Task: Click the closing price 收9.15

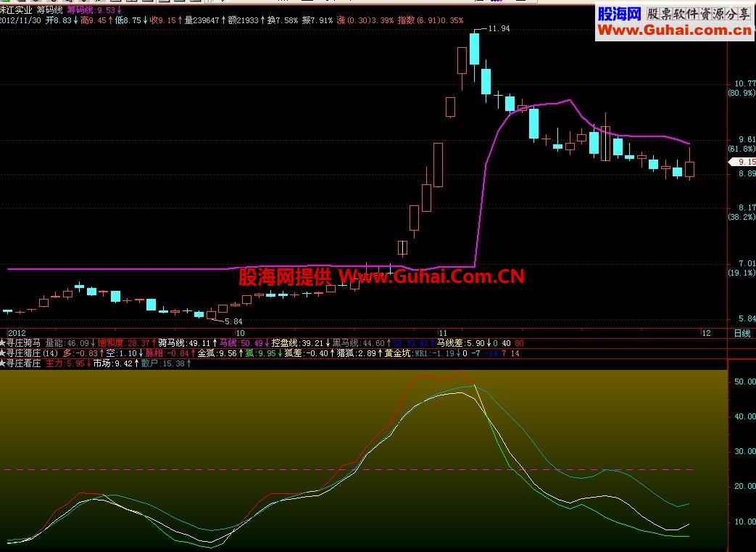Action: click(166, 20)
